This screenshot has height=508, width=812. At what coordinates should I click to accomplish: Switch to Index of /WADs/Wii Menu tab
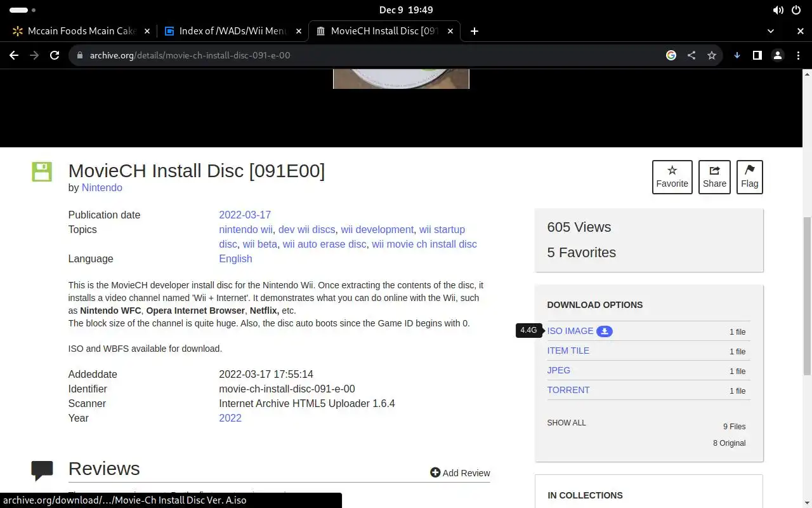point(232,30)
